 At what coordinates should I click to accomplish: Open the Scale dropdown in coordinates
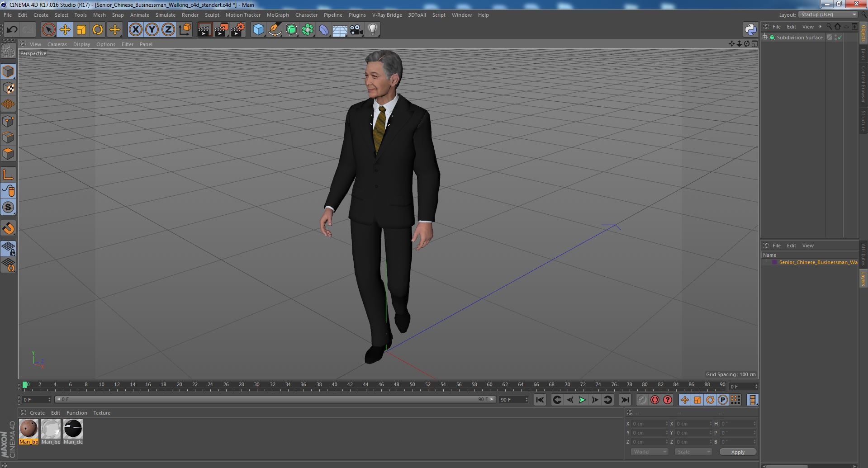(693, 452)
